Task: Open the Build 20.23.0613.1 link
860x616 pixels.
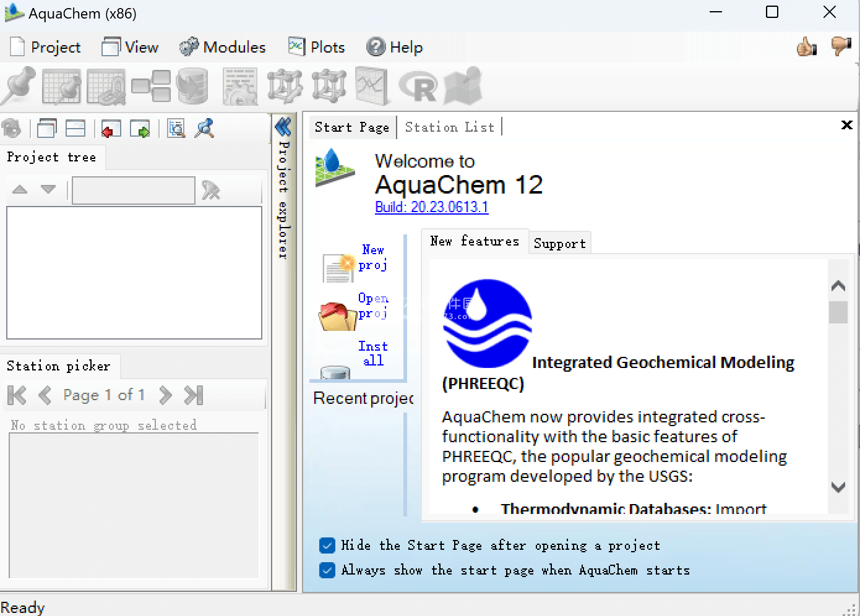Action: tap(431, 207)
